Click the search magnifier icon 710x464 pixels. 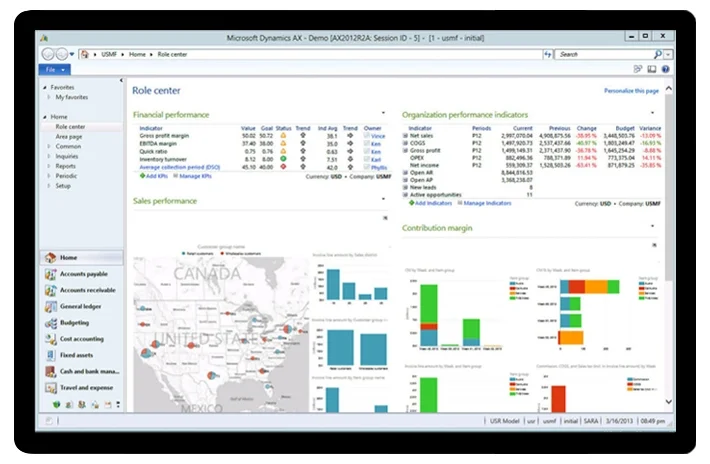656,54
